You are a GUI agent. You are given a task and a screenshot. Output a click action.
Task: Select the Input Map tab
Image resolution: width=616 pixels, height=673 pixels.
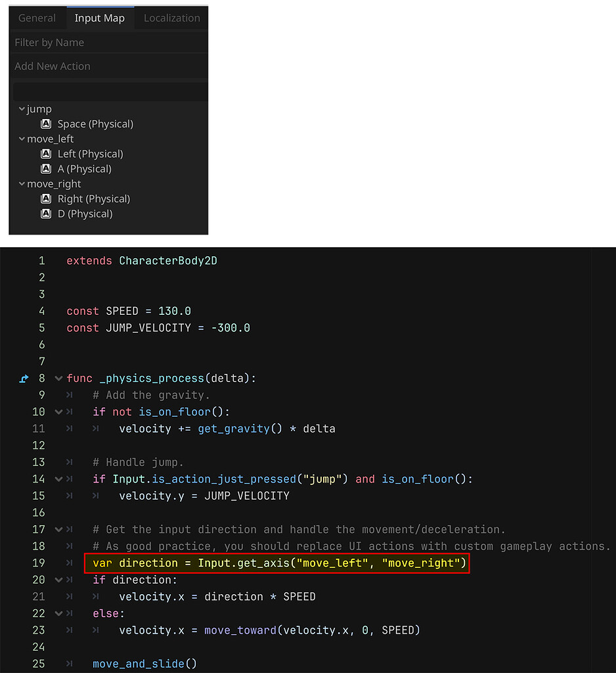(x=100, y=18)
